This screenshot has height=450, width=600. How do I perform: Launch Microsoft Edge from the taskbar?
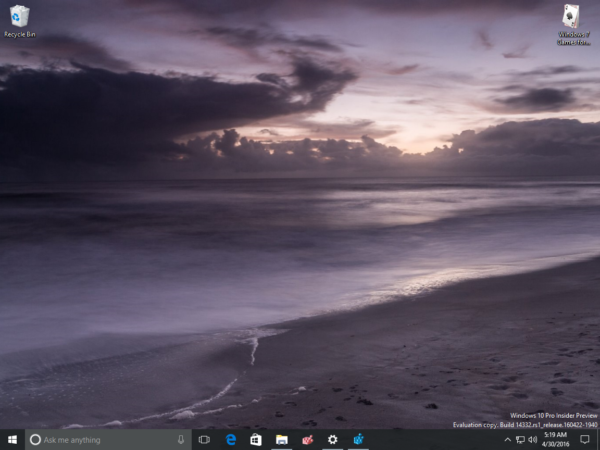click(231, 440)
